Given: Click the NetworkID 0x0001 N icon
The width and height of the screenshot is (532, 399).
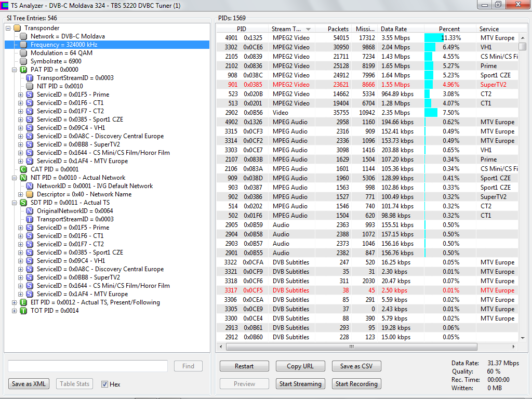Looking at the screenshot, I should (x=30, y=186).
